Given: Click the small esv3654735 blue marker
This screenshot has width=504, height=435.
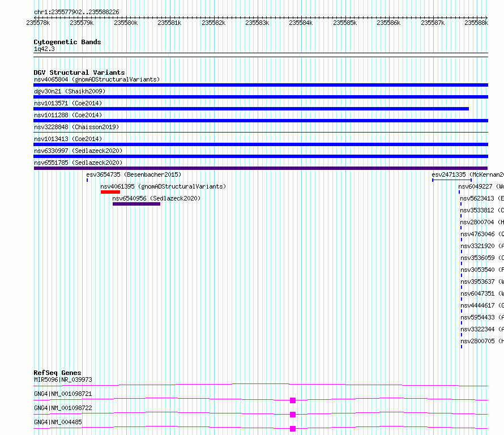Looking at the screenshot, I should coord(87,180).
